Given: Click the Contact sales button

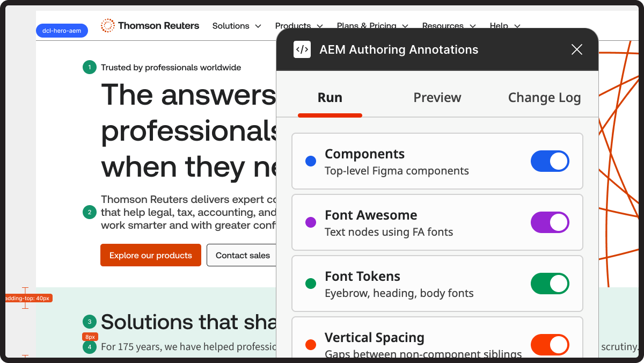Looking at the screenshot, I should 243,256.
